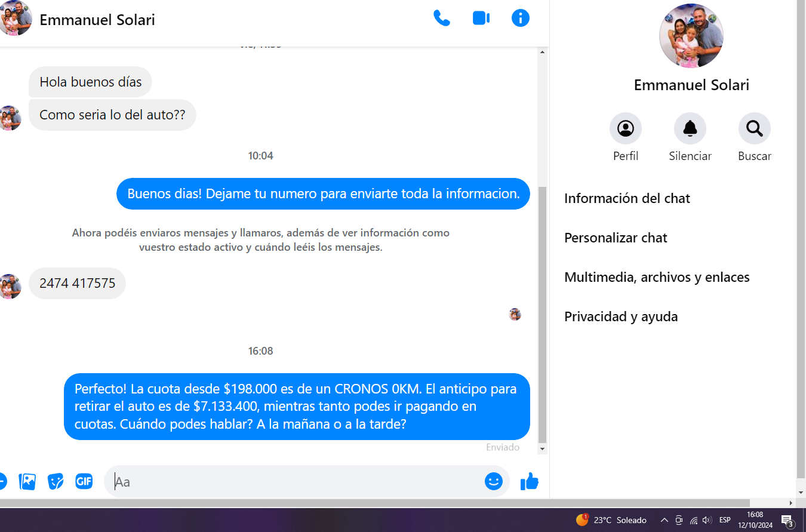The image size is (806, 532).
Task: Click the "2474 417575" phone number message
Action: [x=77, y=284]
